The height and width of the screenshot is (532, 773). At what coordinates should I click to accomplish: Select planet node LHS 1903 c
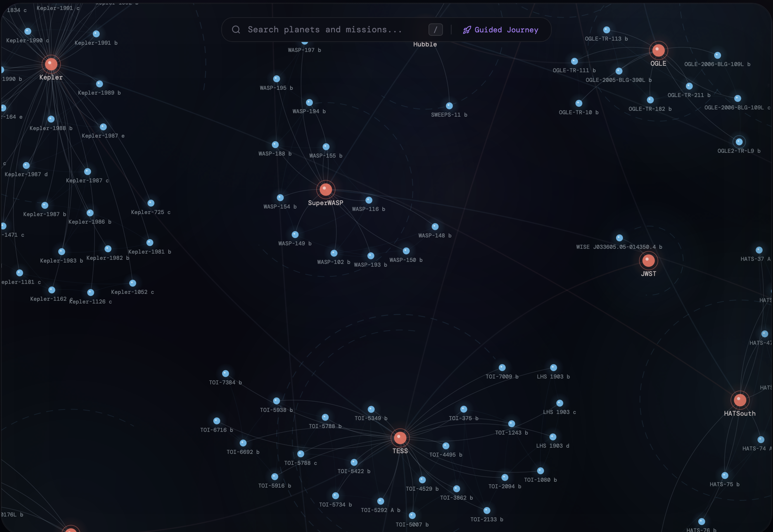[x=560, y=403]
